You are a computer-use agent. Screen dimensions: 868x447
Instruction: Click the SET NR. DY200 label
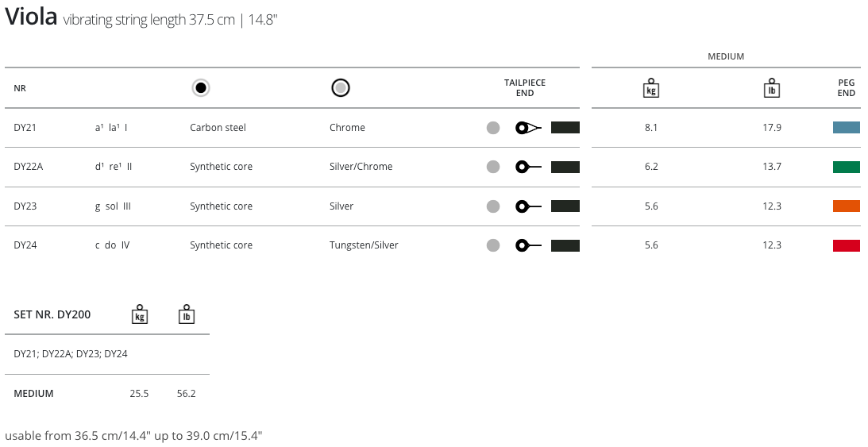pyautogui.click(x=52, y=314)
